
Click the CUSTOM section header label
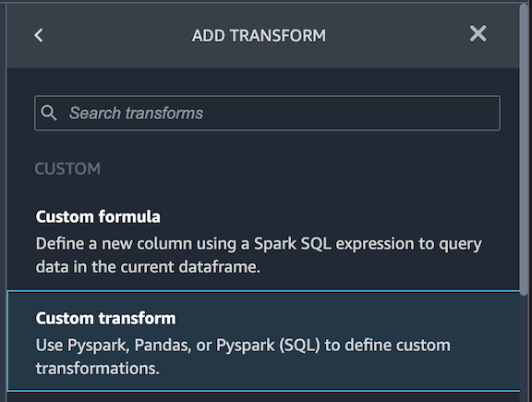(x=67, y=169)
